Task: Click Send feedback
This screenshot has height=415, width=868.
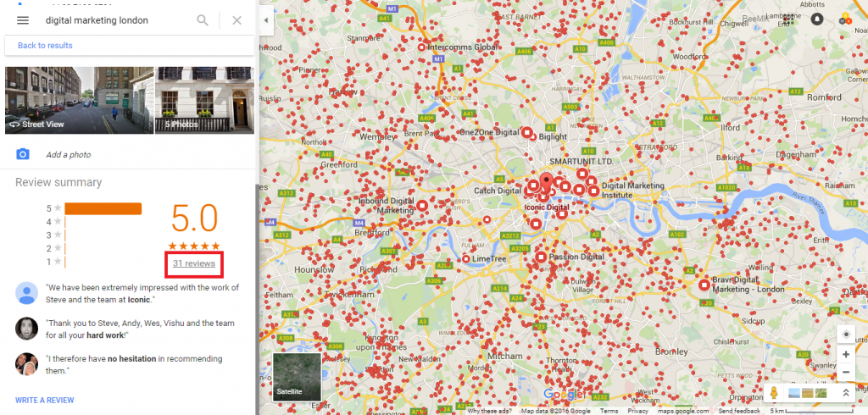Action: coord(739,411)
